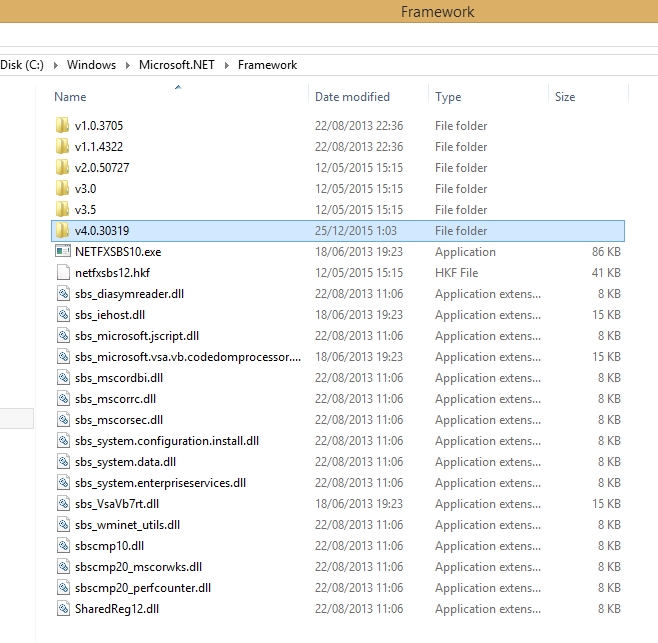Click the sbs_mscorrc.dll file icon
658x643 pixels.
pyautogui.click(x=63, y=398)
